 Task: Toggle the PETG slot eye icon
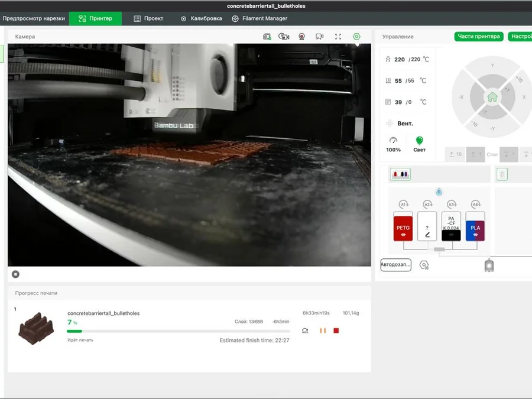[403, 235]
